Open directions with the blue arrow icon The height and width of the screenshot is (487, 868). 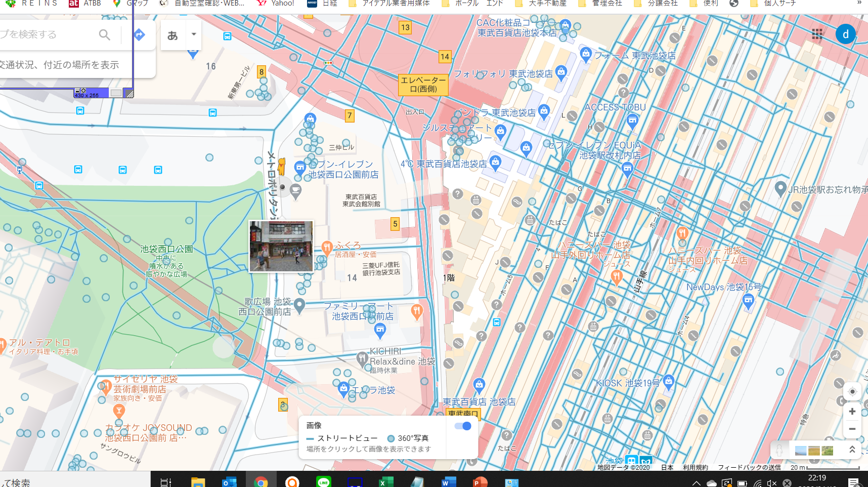coord(139,34)
